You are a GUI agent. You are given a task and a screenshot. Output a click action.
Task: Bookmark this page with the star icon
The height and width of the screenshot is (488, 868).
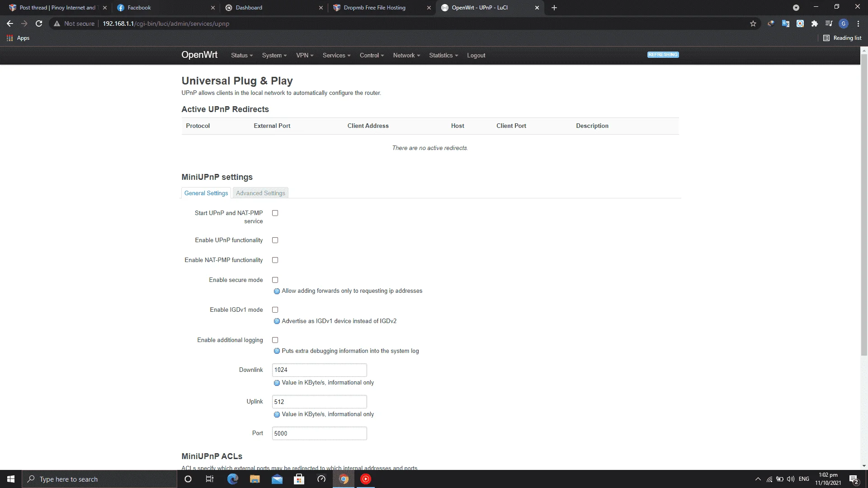(753, 23)
